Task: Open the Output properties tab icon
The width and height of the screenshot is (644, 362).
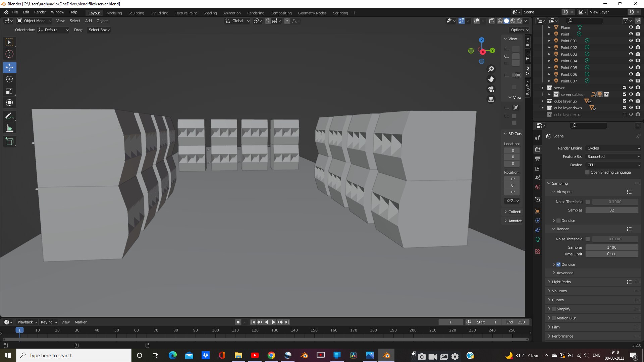Action: (538, 159)
